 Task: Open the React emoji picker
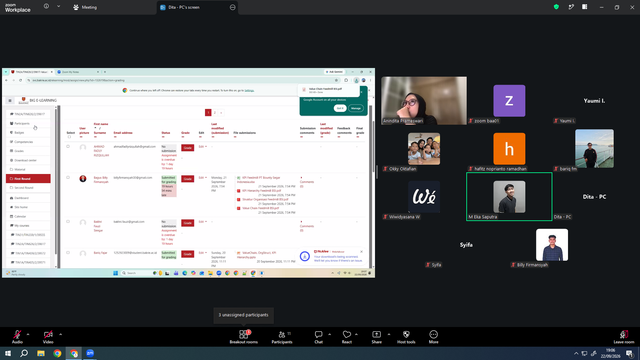(x=347, y=337)
